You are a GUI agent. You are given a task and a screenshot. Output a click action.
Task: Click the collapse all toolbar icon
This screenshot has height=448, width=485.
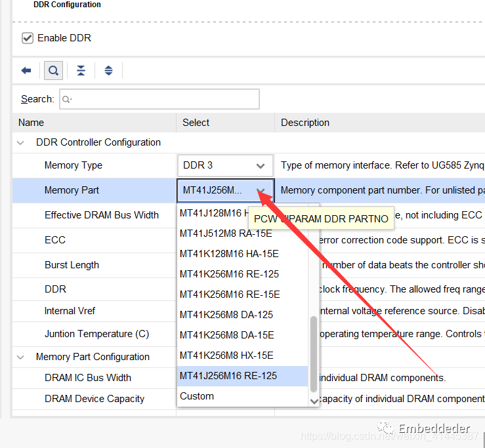point(81,71)
